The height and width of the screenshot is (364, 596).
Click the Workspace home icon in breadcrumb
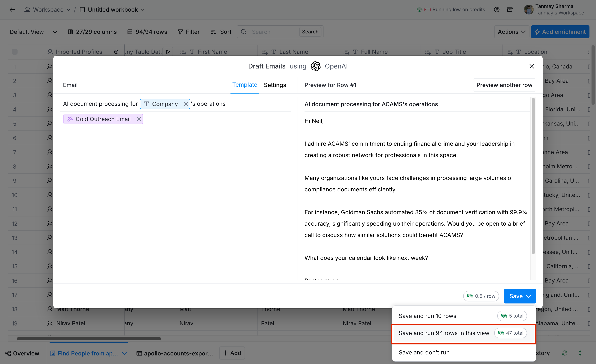pyautogui.click(x=27, y=10)
